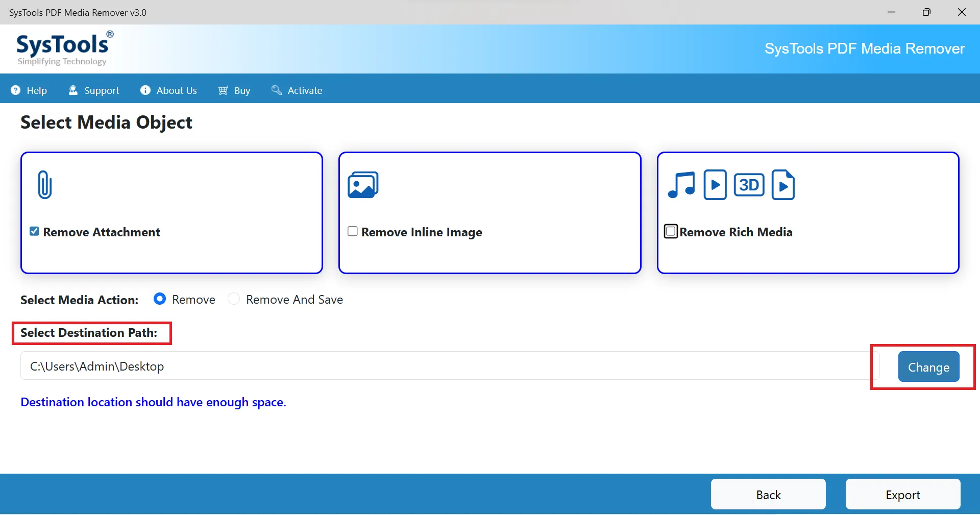Go back with the Back button
This screenshot has width=980, height=515.
tap(768, 494)
